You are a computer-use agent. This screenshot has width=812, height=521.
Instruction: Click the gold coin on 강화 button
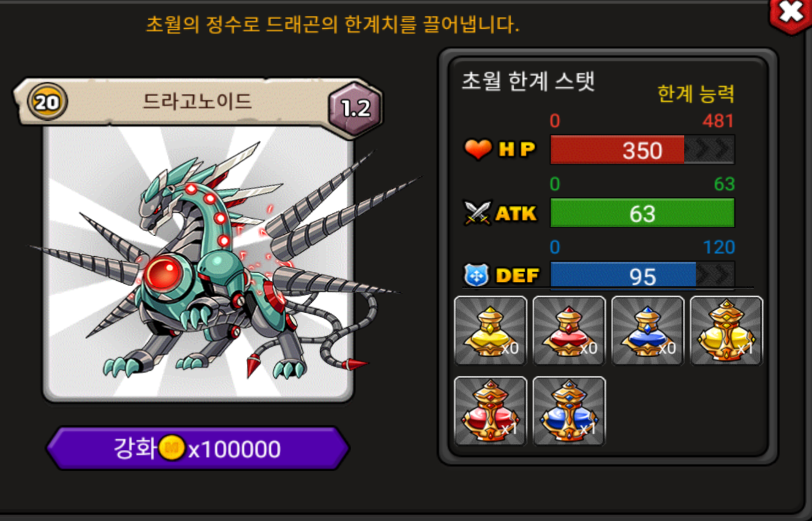[x=172, y=449]
